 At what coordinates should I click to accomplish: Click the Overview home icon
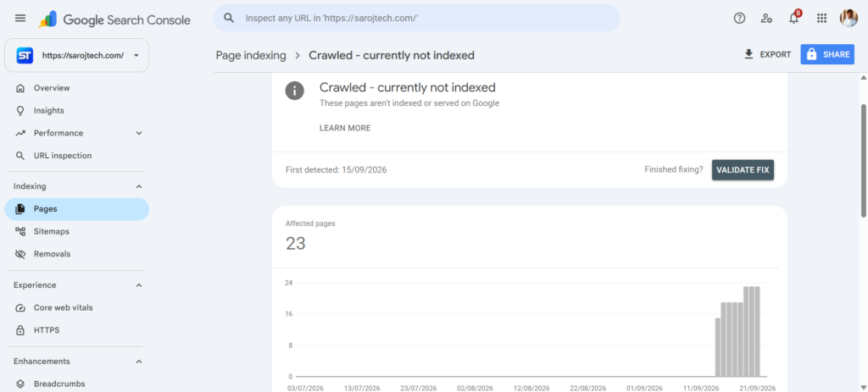pyautogui.click(x=20, y=88)
